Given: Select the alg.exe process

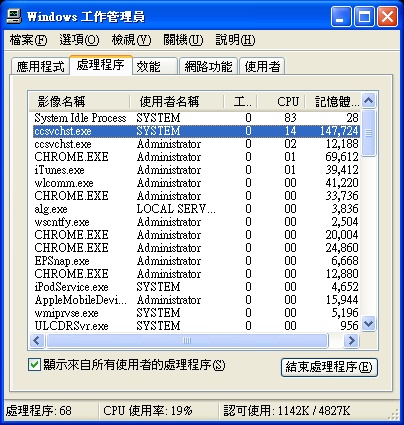Looking at the screenshot, I should [x=196, y=209].
